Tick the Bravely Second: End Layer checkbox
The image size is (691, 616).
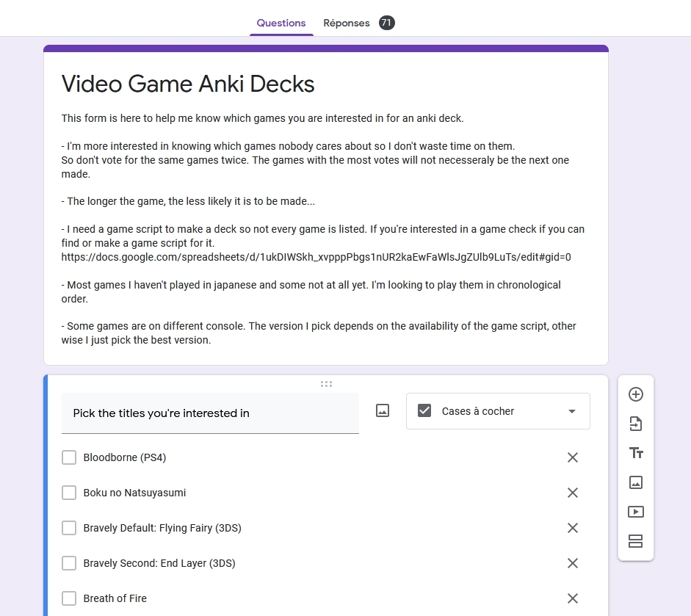click(x=69, y=563)
